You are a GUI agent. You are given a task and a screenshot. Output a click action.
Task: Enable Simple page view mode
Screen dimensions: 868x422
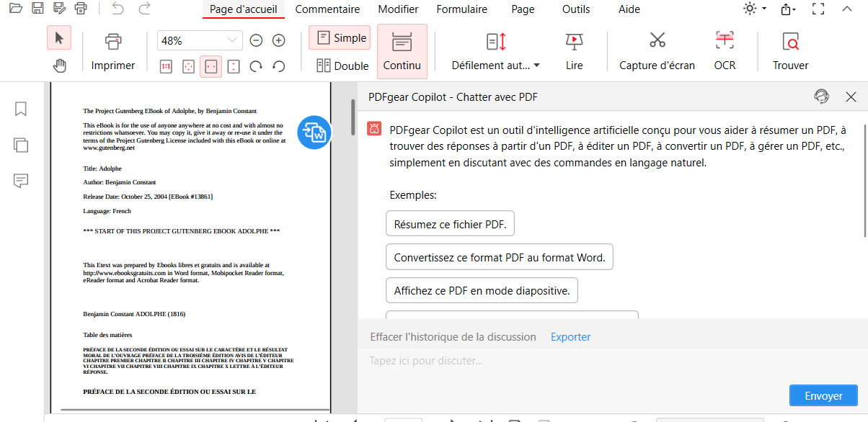(x=339, y=37)
